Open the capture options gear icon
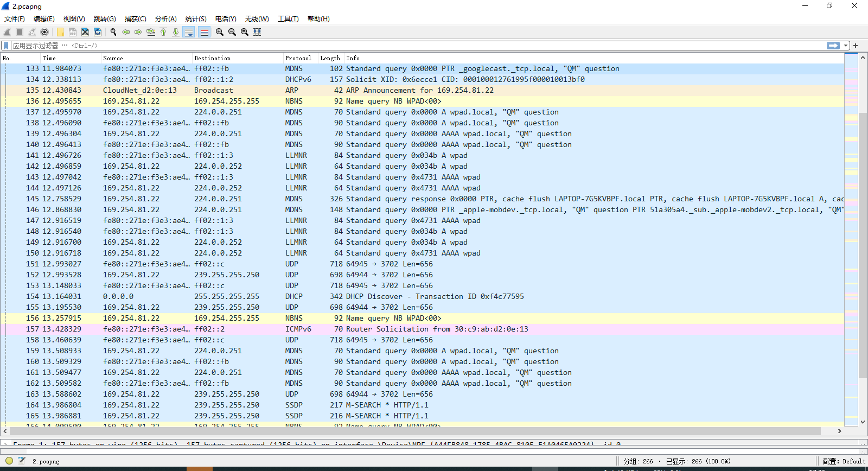This screenshot has height=471, width=868. click(x=44, y=32)
